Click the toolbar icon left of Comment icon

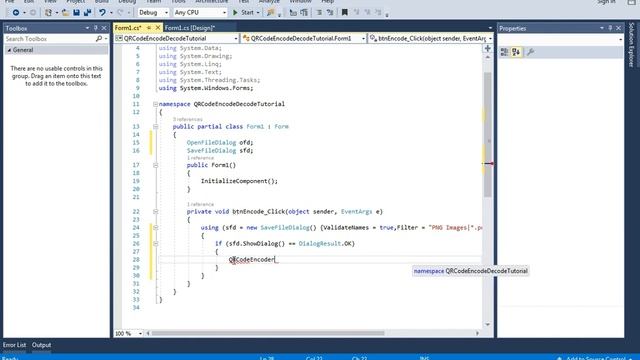pyautogui.click(x=304, y=13)
